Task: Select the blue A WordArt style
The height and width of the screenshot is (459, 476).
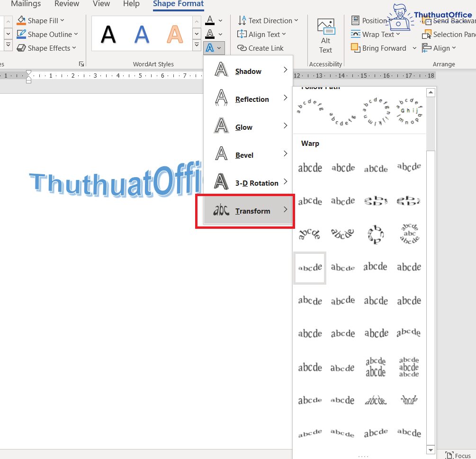Action: (x=142, y=34)
